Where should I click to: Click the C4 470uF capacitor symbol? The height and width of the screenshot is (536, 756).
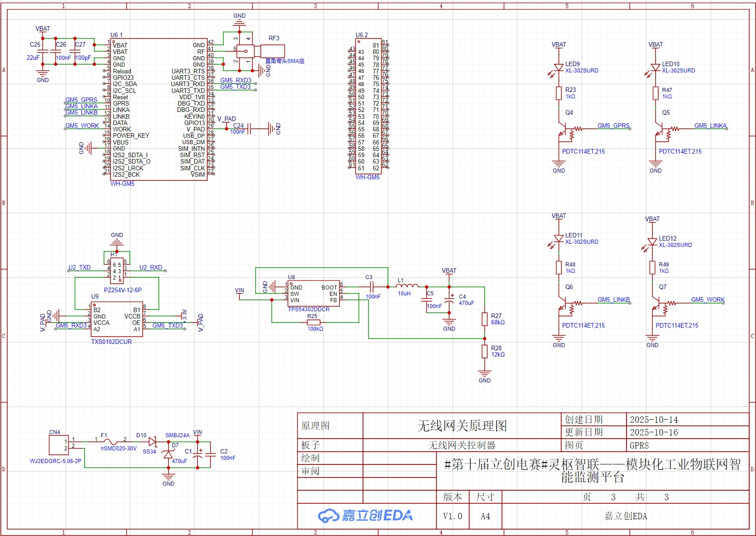pos(449,299)
